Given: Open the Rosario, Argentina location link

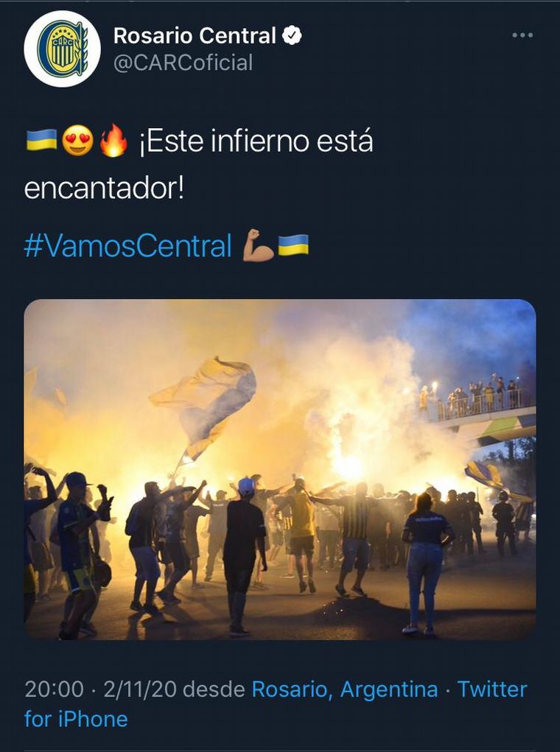Looking at the screenshot, I should click(345, 689).
